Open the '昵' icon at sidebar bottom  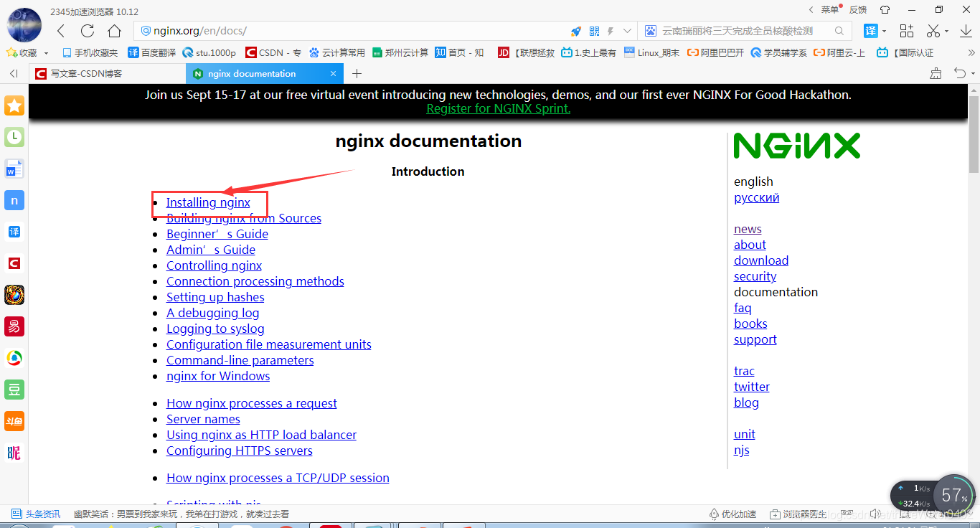coord(14,453)
